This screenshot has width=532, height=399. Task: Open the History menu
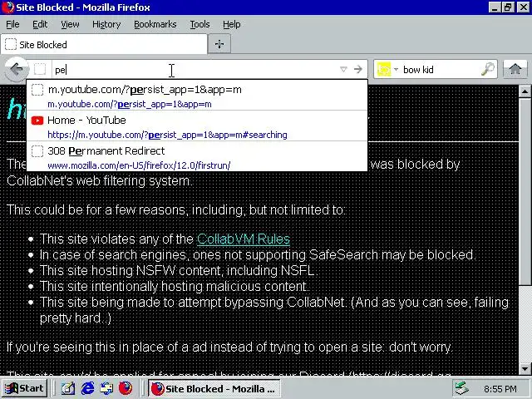click(106, 24)
